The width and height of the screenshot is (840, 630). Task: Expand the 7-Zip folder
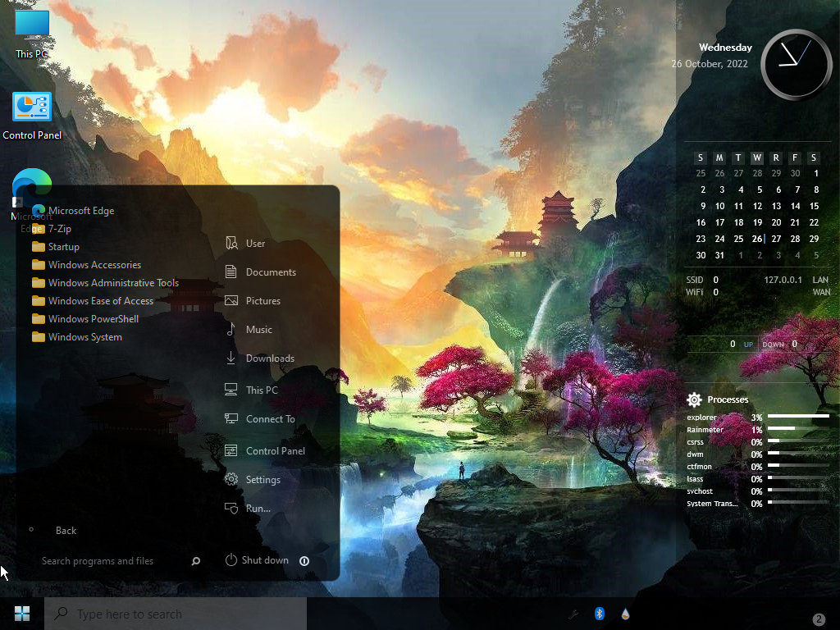coord(52,229)
